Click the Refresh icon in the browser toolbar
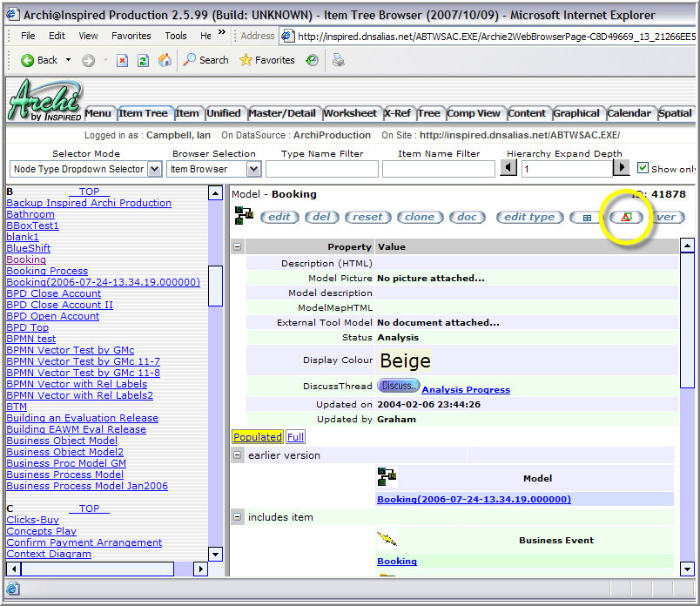Image resolution: width=700 pixels, height=606 pixels. tap(144, 60)
